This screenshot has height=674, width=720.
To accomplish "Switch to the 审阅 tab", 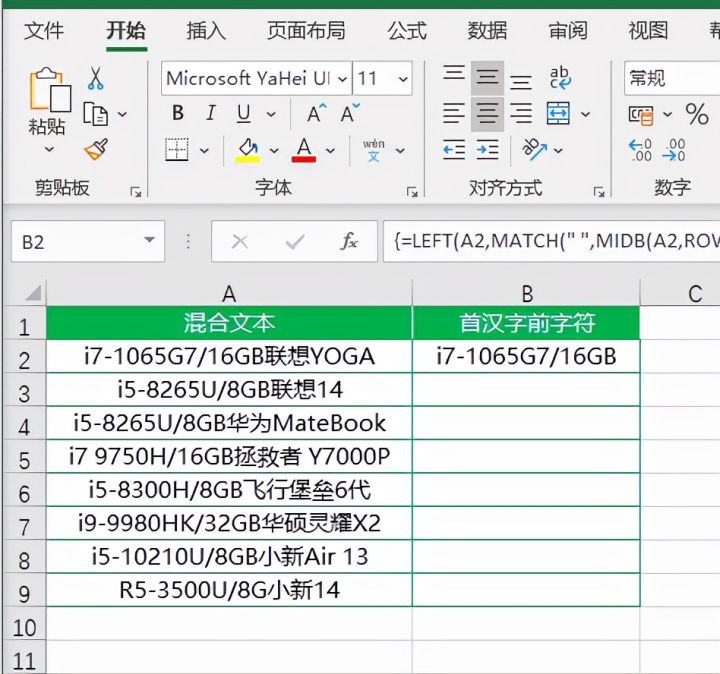I will tap(568, 31).
